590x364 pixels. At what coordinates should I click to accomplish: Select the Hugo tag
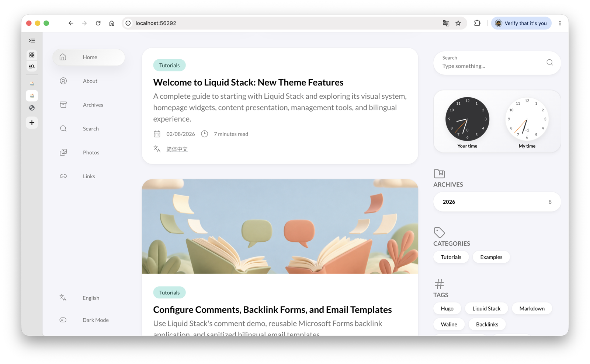coord(447,309)
